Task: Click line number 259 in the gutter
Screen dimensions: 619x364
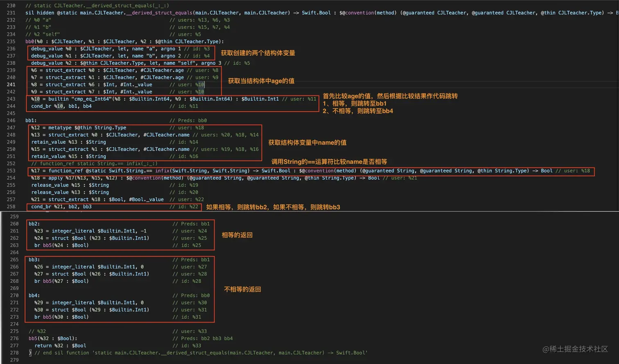Action: pos(14,217)
